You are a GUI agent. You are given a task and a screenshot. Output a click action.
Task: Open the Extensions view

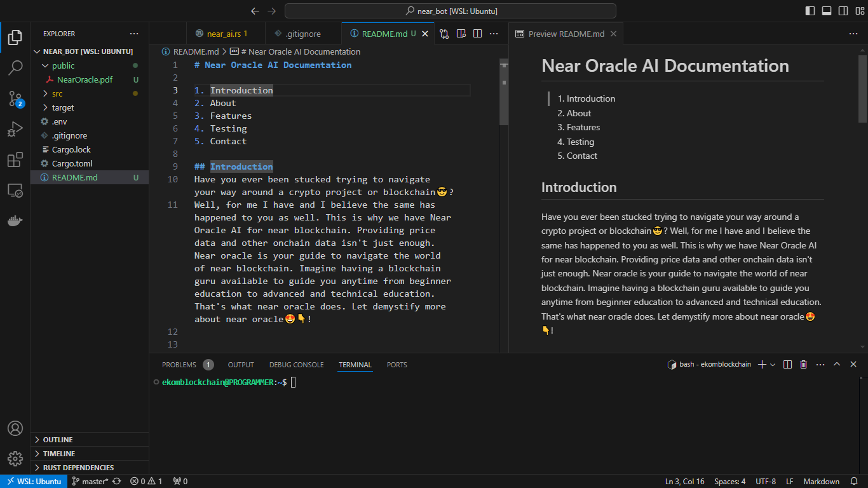(15, 159)
